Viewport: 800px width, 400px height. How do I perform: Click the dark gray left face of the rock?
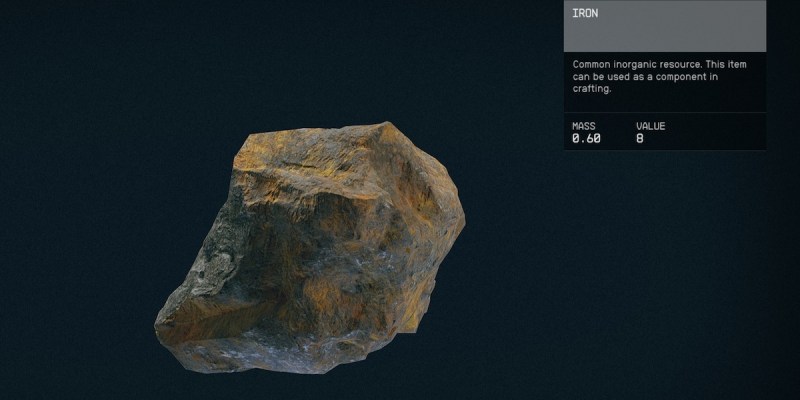click(215, 260)
